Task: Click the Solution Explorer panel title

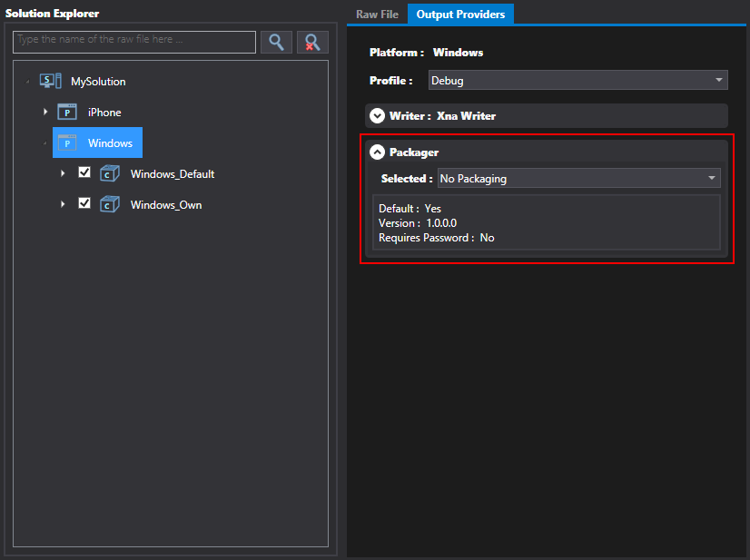Action: click(x=52, y=14)
